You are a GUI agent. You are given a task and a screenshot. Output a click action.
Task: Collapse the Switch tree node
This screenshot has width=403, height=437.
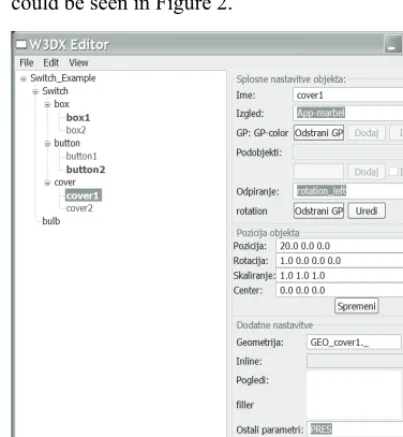coord(35,92)
